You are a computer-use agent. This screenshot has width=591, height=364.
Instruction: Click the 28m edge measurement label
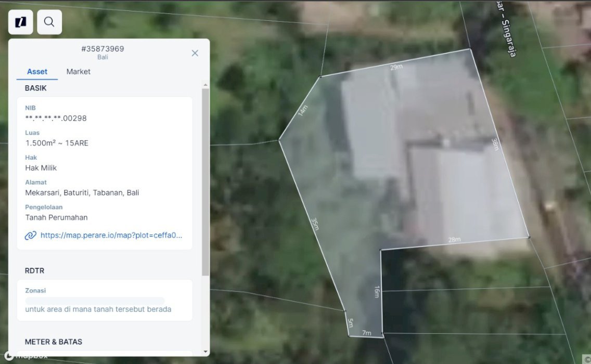(x=454, y=240)
